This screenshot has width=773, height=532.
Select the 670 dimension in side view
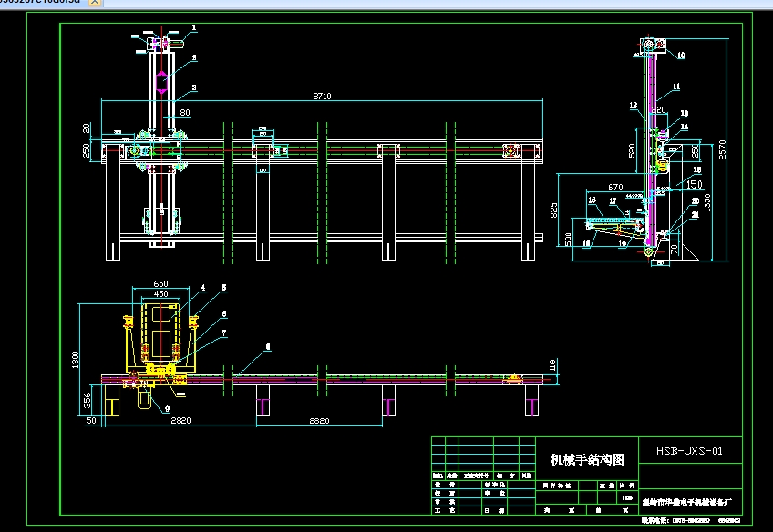pos(616,188)
